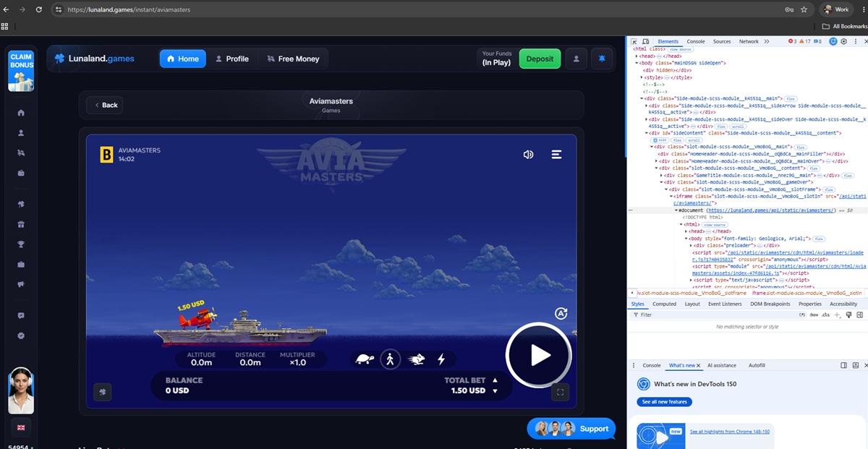Open the Profile tab in site header
This screenshot has width=868, height=449.
point(232,59)
